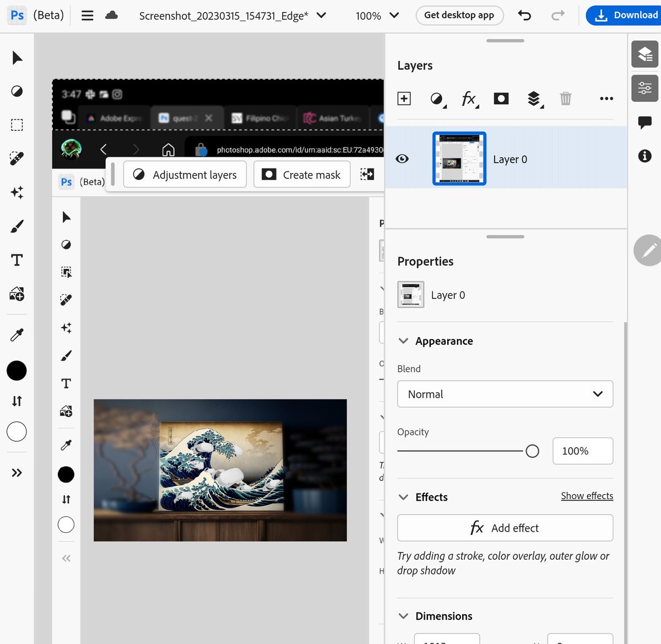The width and height of the screenshot is (661, 644).
Task: Click the Download button
Action: click(x=624, y=15)
